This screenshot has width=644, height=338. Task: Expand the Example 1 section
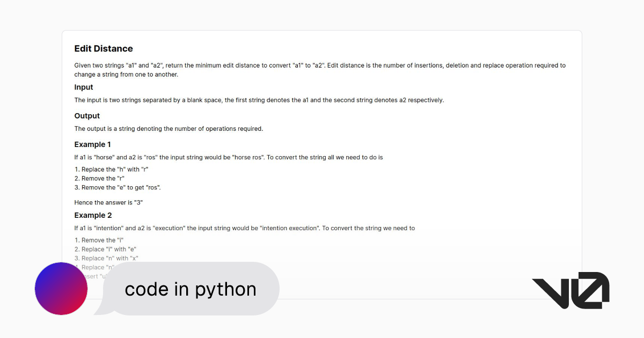92,144
